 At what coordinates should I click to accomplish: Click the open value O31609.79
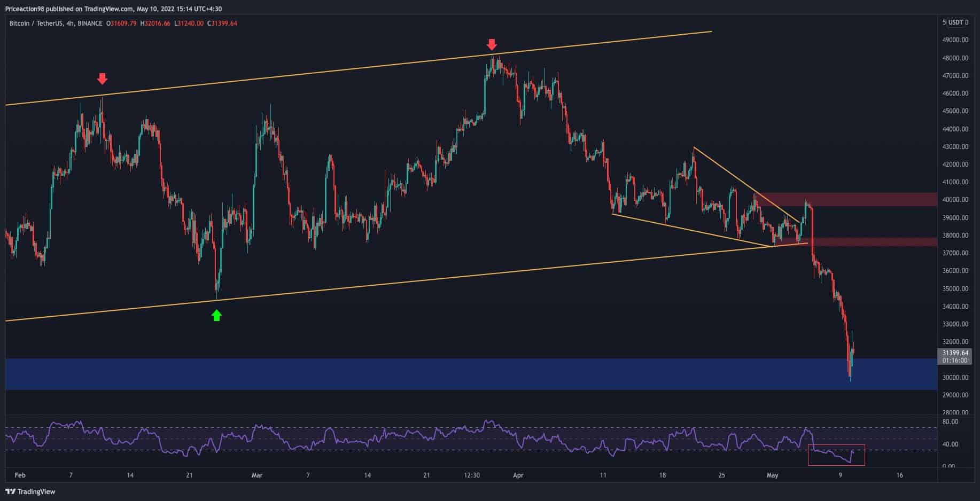tap(121, 24)
